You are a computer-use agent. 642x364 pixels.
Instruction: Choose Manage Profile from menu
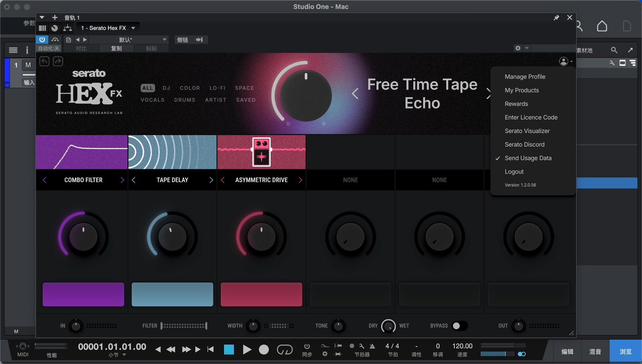(x=525, y=77)
